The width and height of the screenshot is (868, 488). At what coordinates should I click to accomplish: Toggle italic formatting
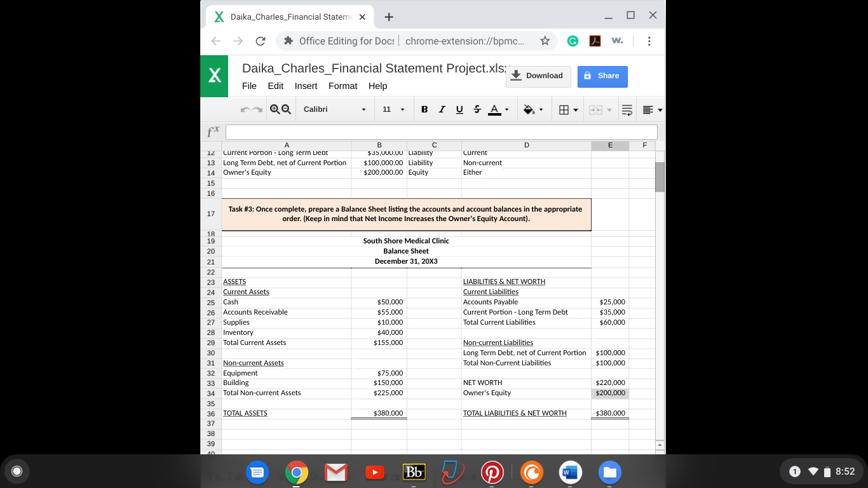point(442,109)
